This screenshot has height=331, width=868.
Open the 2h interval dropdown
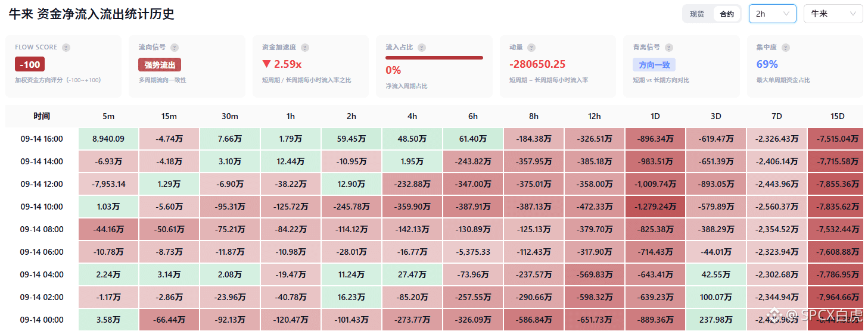click(x=772, y=14)
